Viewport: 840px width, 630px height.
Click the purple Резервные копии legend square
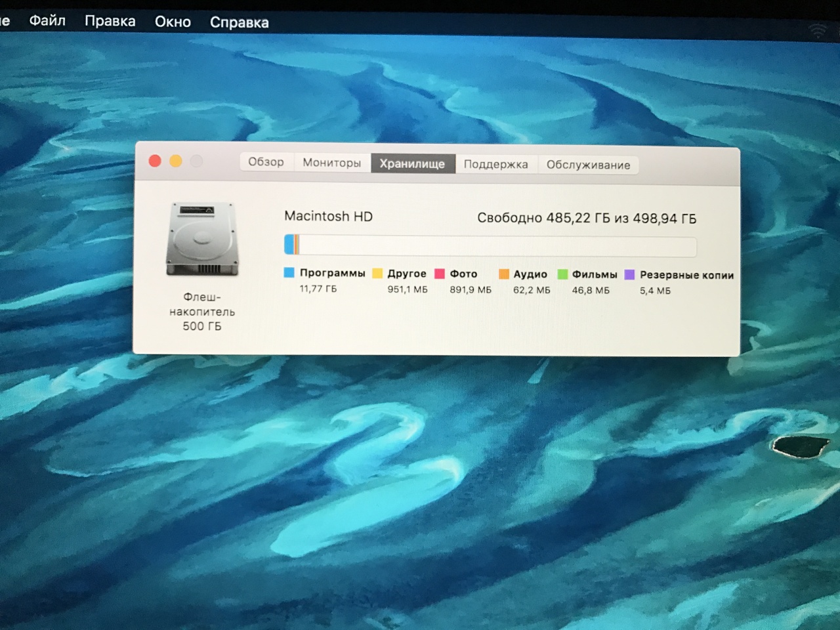click(x=629, y=275)
